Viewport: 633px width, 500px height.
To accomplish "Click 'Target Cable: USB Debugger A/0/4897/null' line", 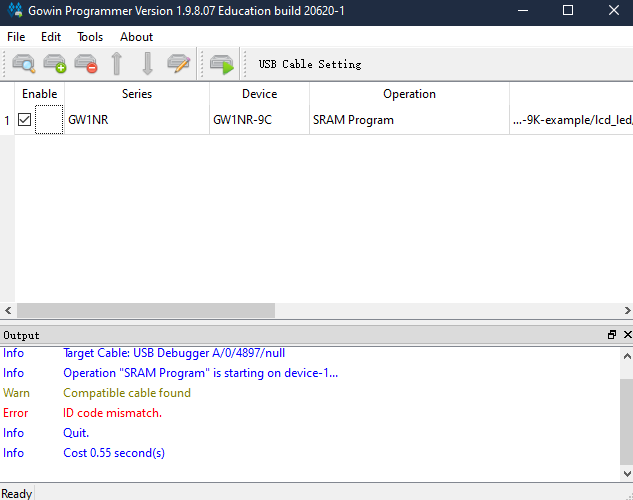I will [x=174, y=353].
